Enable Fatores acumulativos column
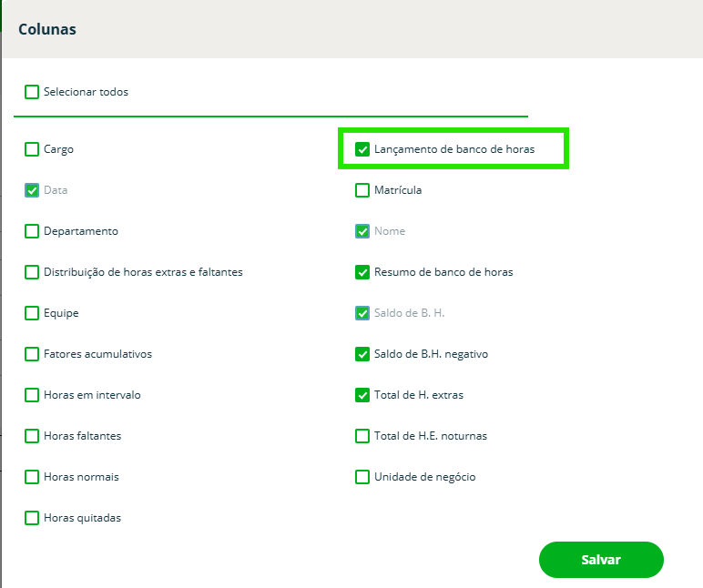Viewport: 703px width, 588px height. click(x=32, y=354)
